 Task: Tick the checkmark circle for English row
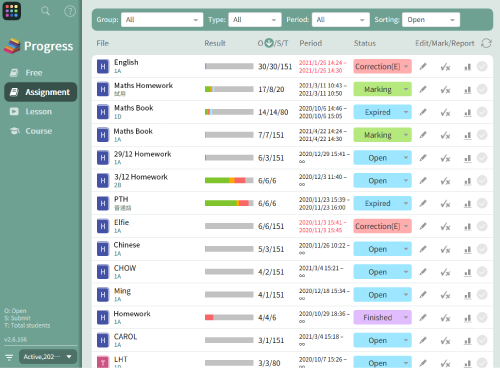[x=482, y=66]
